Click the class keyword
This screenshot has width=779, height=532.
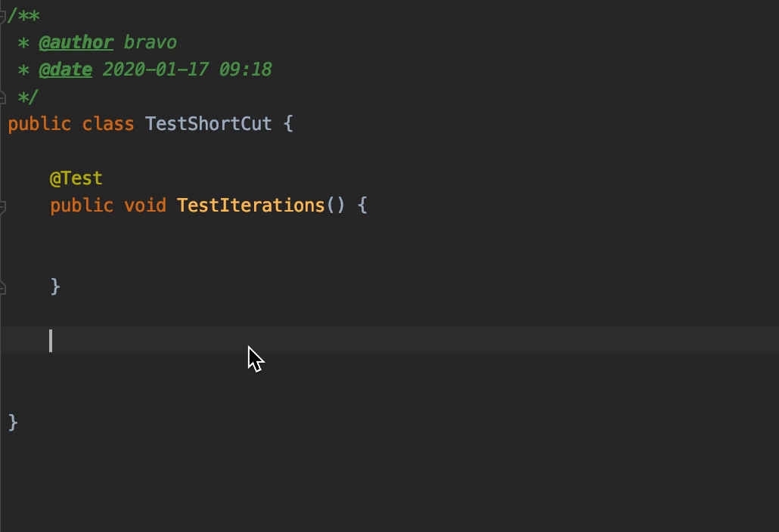[x=108, y=124]
